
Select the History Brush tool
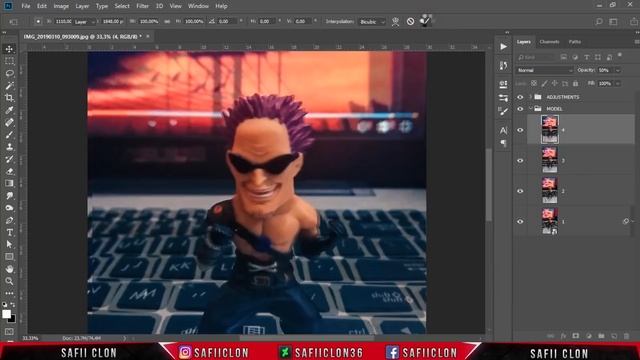click(9, 159)
